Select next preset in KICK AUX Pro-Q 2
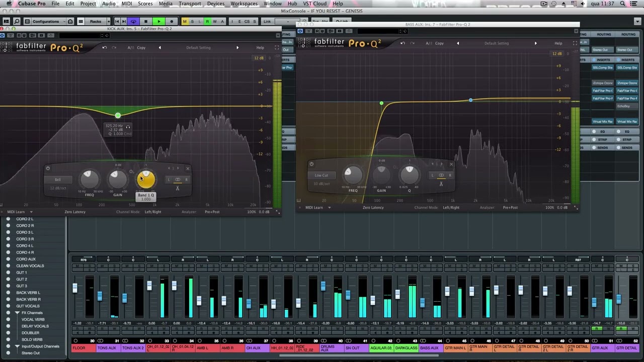 click(x=237, y=48)
